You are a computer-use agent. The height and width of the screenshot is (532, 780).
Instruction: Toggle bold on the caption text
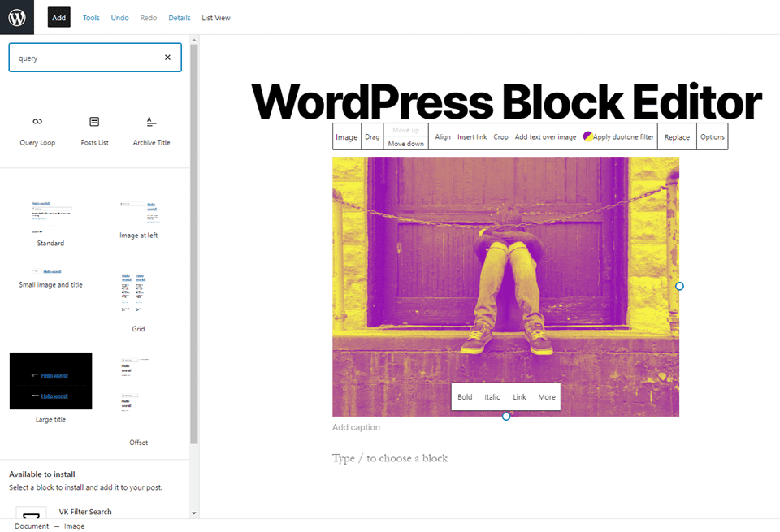(x=465, y=396)
